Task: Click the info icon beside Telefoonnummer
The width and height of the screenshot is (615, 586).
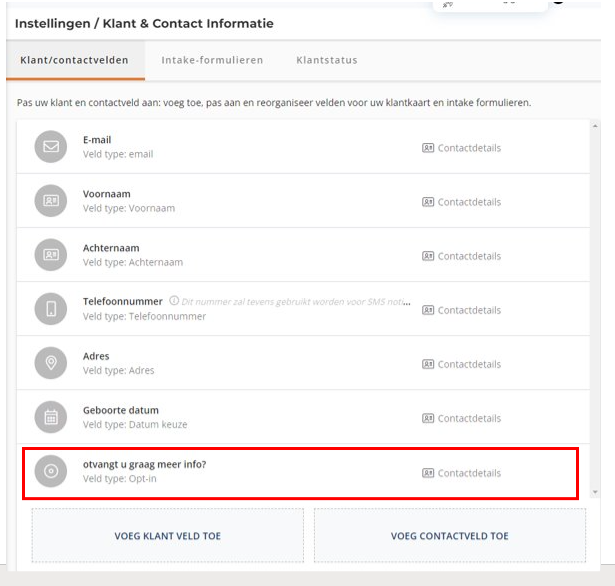Action: 174,301
